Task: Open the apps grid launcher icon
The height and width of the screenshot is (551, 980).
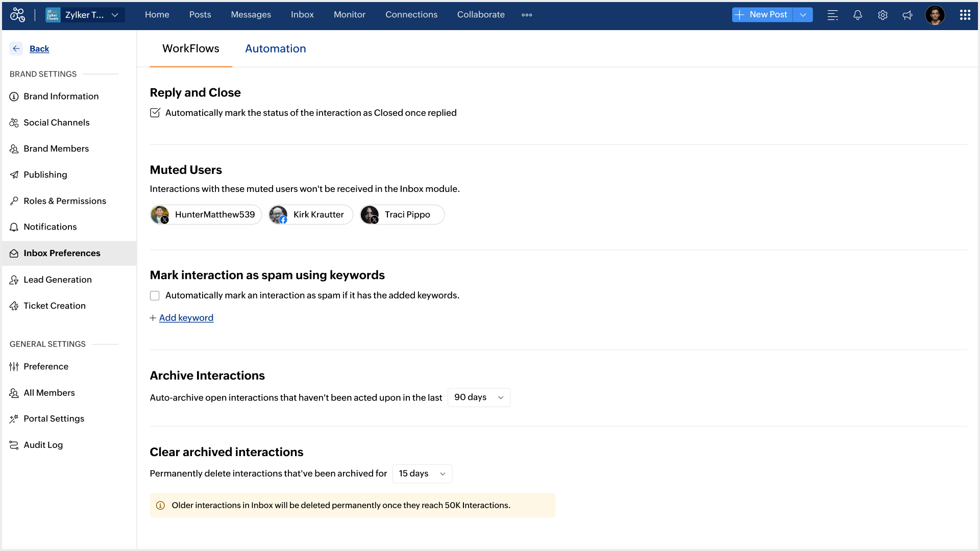Action: pos(965,15)
